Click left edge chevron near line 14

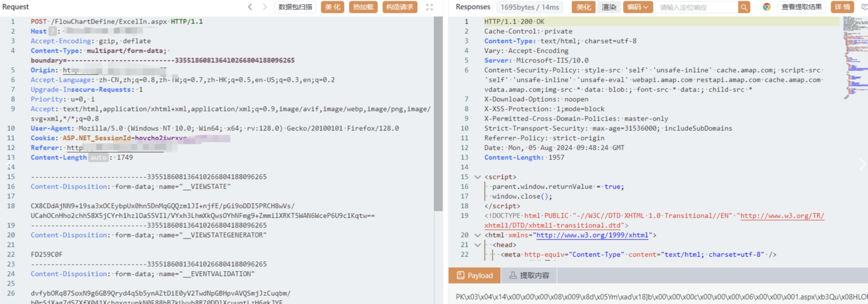point(8,165)
